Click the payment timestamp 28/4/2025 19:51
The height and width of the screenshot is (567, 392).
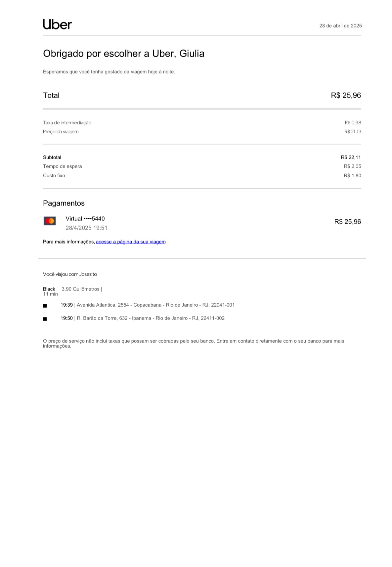click(x=86, y=228)
